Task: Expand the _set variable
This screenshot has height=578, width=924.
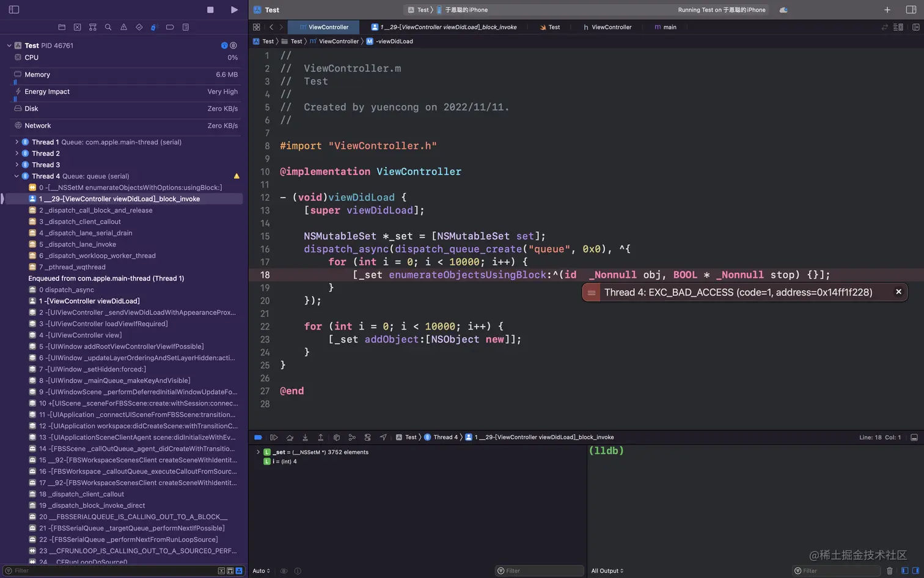Action: point(258,452)
